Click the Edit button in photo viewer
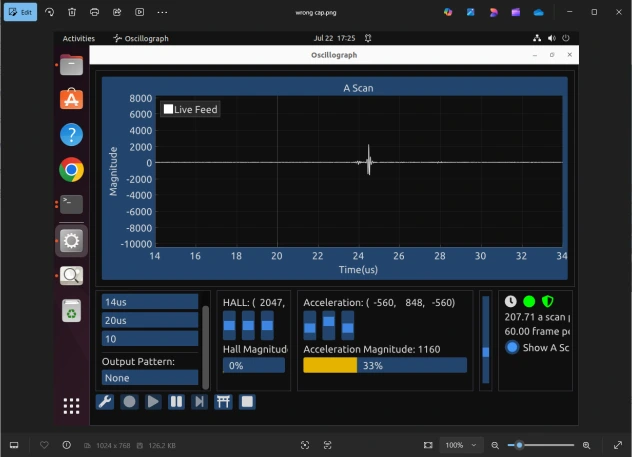 click(x=21, y=12)
